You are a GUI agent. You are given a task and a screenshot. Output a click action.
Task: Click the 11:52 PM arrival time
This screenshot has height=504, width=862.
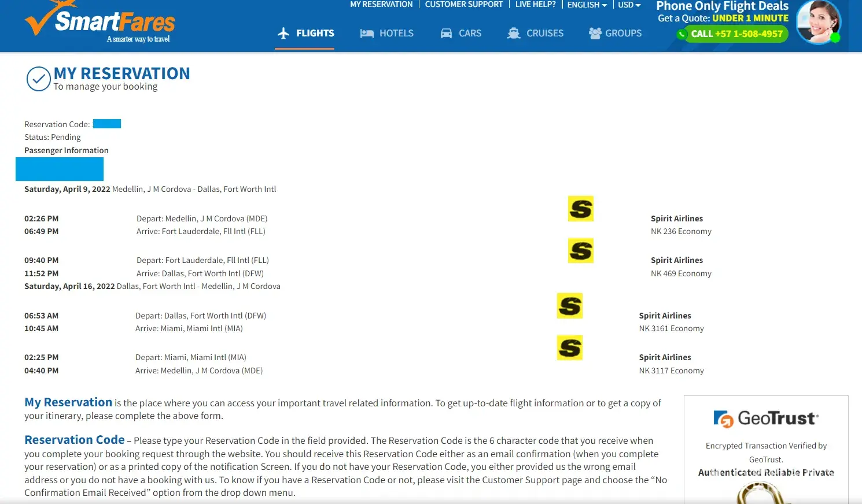tap(42, 273)
